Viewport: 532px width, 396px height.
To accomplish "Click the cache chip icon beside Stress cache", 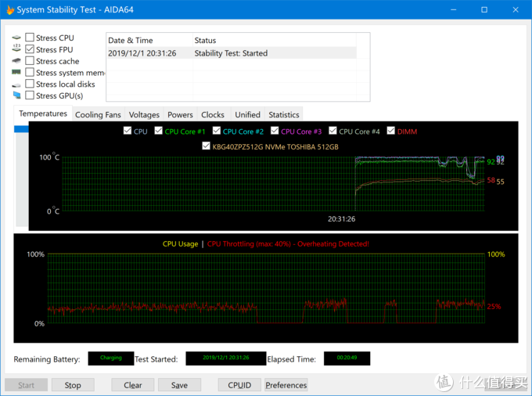I will [16, 61].
